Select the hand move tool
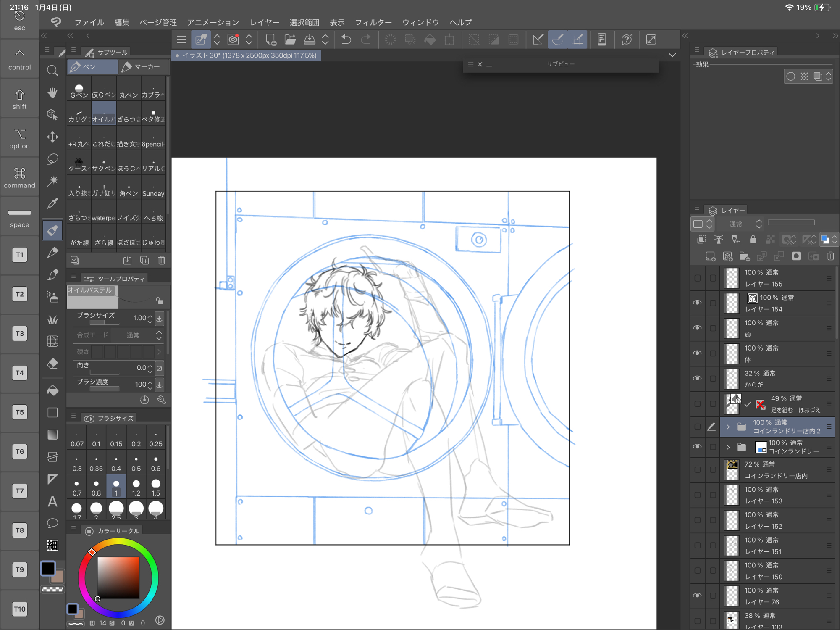Viewport: 840px width, 630px height. coord(52,92)
